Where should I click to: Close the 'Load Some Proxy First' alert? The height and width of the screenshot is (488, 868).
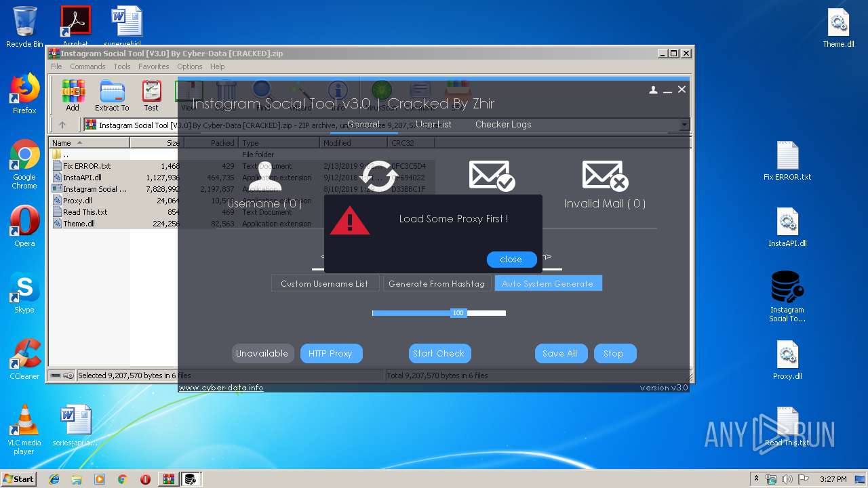click(x=511, y=260)
